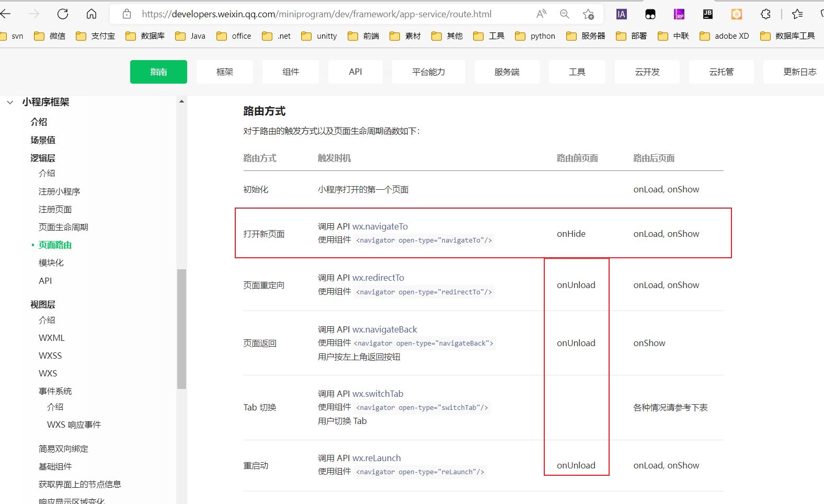The image size is (824, 504).
Task: Click the wx.reLaunch API text
Action: click(x=376, y=458)
